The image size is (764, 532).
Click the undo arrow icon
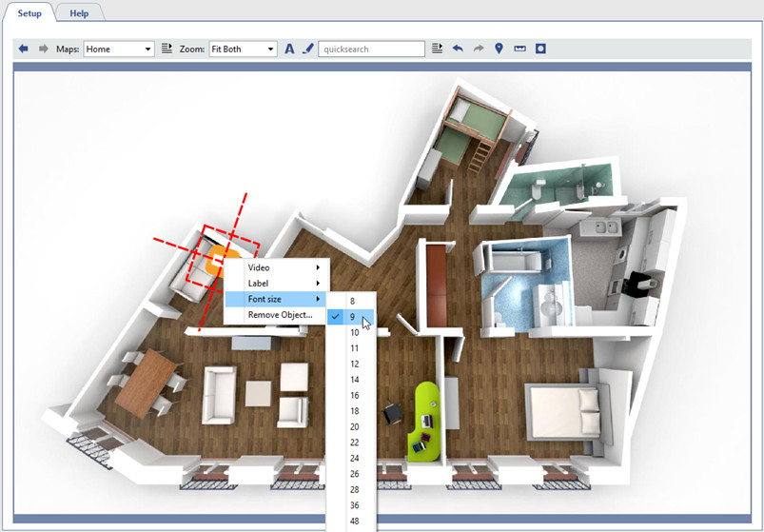[458, 49]
